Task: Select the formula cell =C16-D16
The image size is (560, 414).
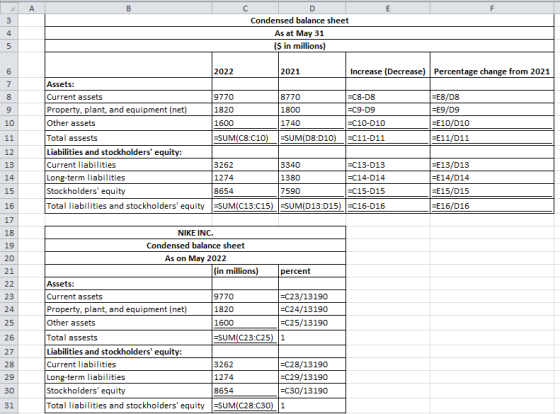Action: (x=388, y=206)
